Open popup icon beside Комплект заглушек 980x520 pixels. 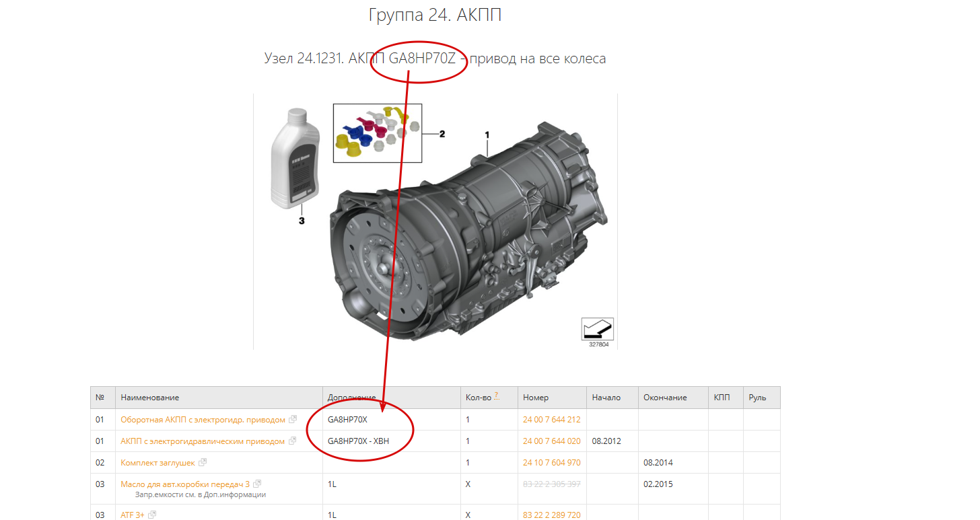(x=203, y=462)
